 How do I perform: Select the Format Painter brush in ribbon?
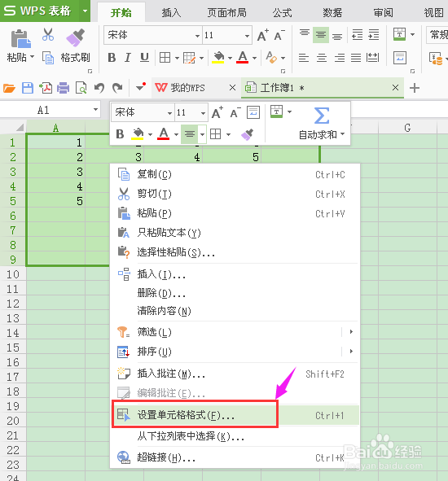(x=75, y=37)
